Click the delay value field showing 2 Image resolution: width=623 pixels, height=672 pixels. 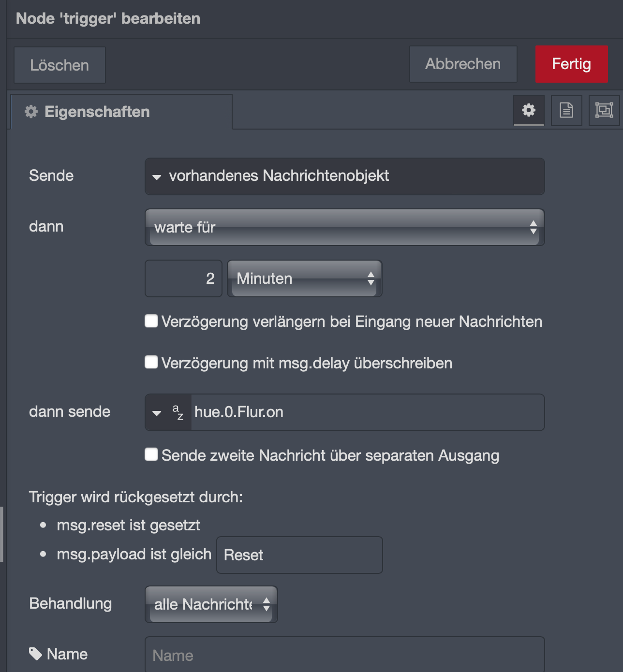[x=184, y=278]
